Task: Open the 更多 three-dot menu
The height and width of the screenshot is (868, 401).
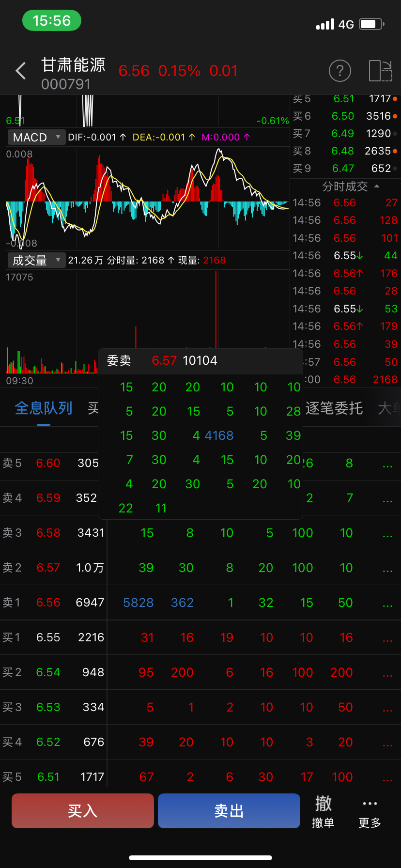Action: coord(370,812)
